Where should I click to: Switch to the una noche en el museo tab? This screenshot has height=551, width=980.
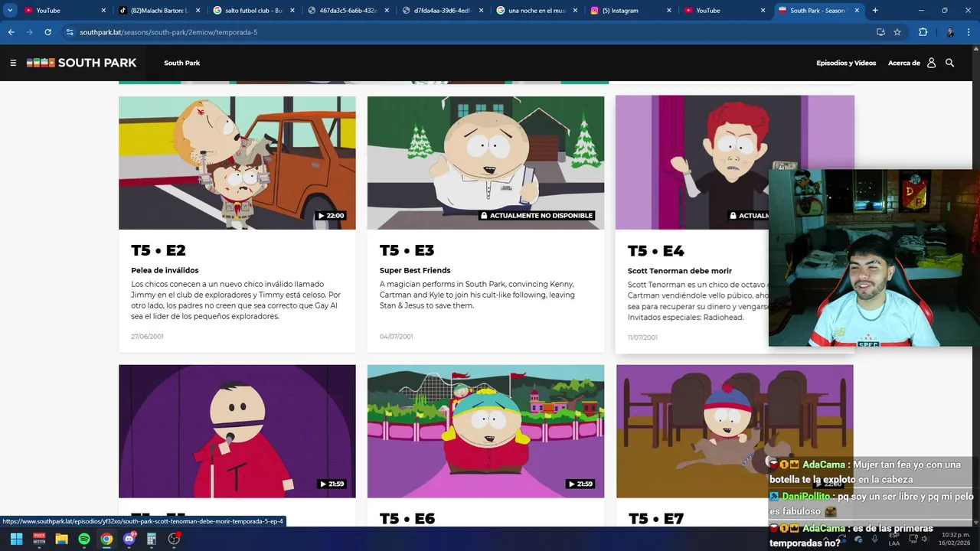tap(536, 11)
